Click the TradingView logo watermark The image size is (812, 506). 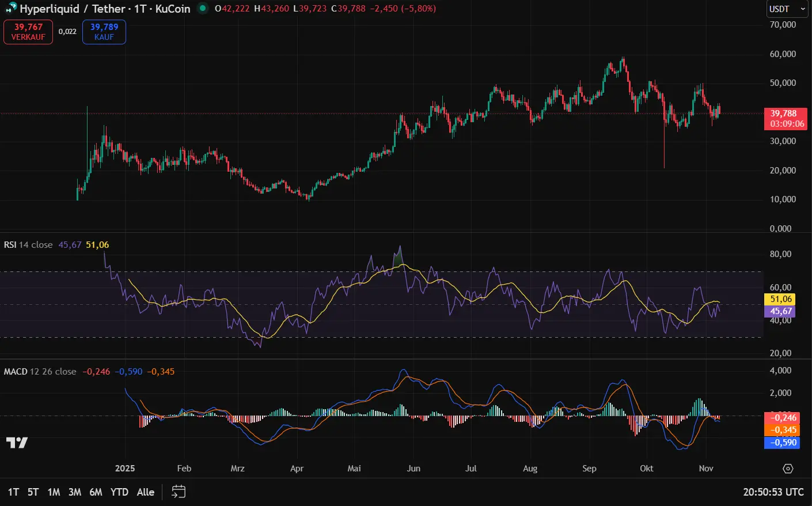click(x=17, y=443)
